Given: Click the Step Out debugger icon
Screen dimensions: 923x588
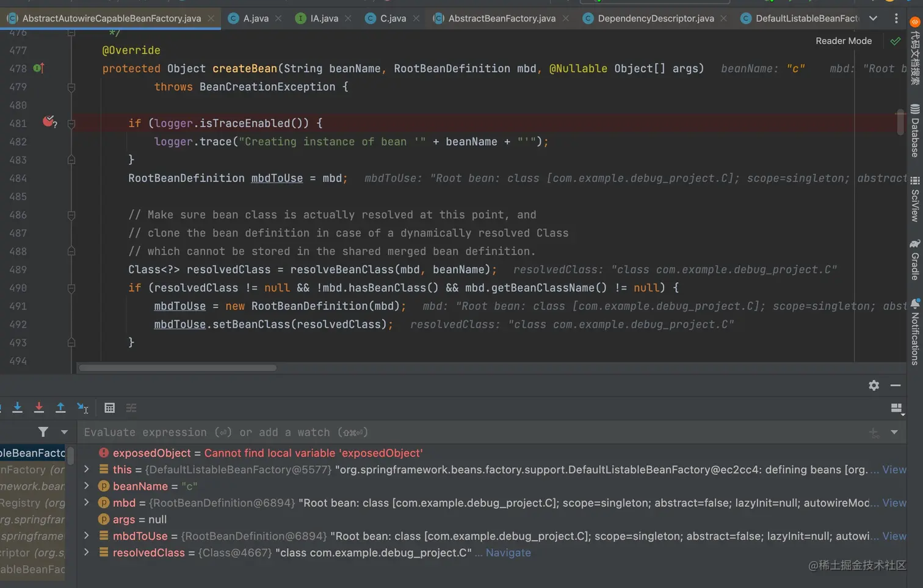Looking at the screenshot, I should 60,407.
